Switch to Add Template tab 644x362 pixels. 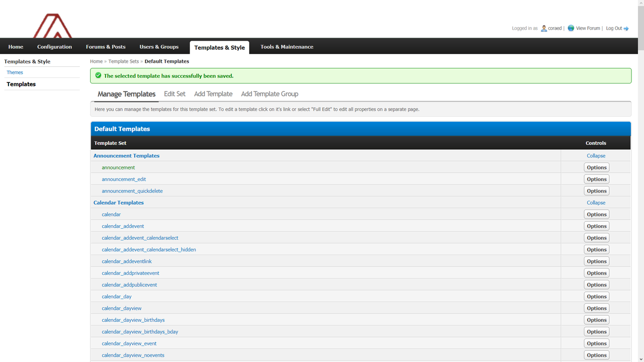point(213,94)
